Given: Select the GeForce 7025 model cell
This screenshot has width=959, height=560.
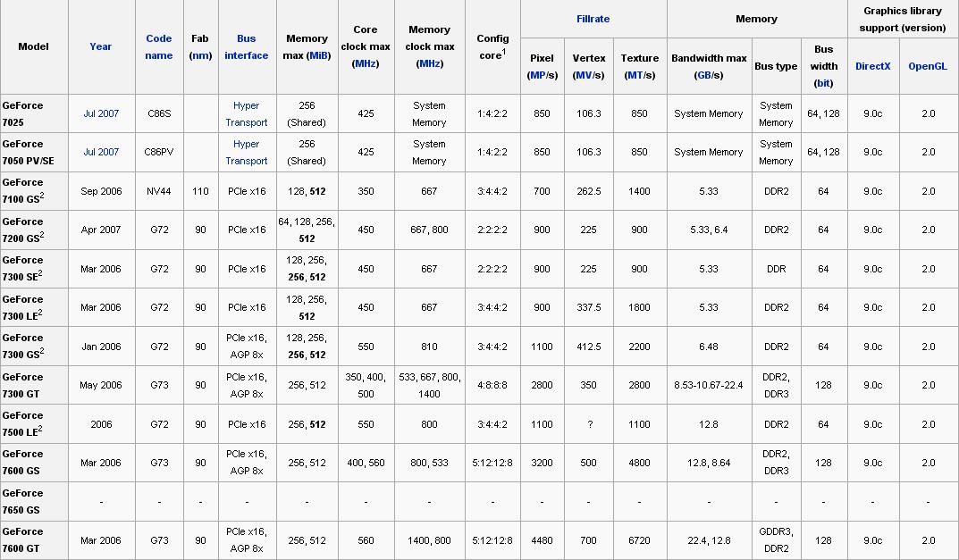Looking at the screenshot, I should click(34, 113).
